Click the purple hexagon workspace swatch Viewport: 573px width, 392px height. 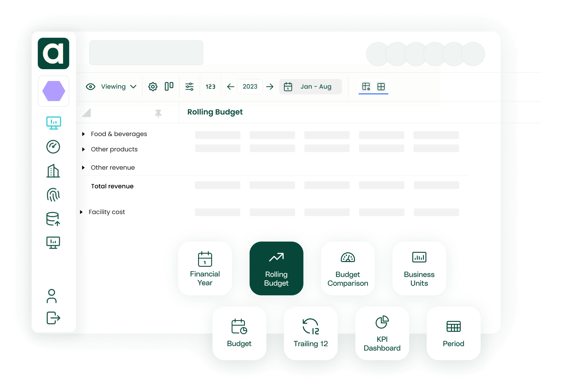click(x=53, y=91)
